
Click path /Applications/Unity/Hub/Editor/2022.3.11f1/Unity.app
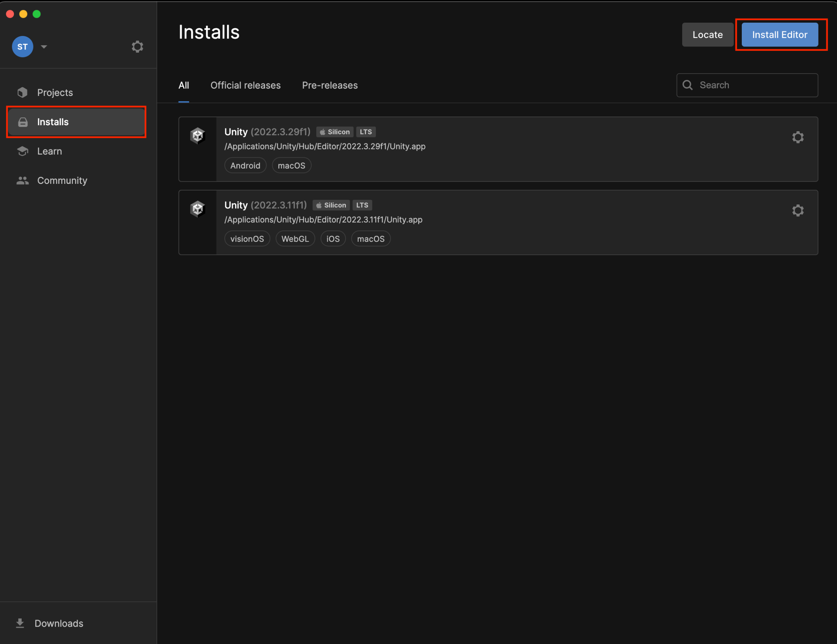click(x=323, y=220)
